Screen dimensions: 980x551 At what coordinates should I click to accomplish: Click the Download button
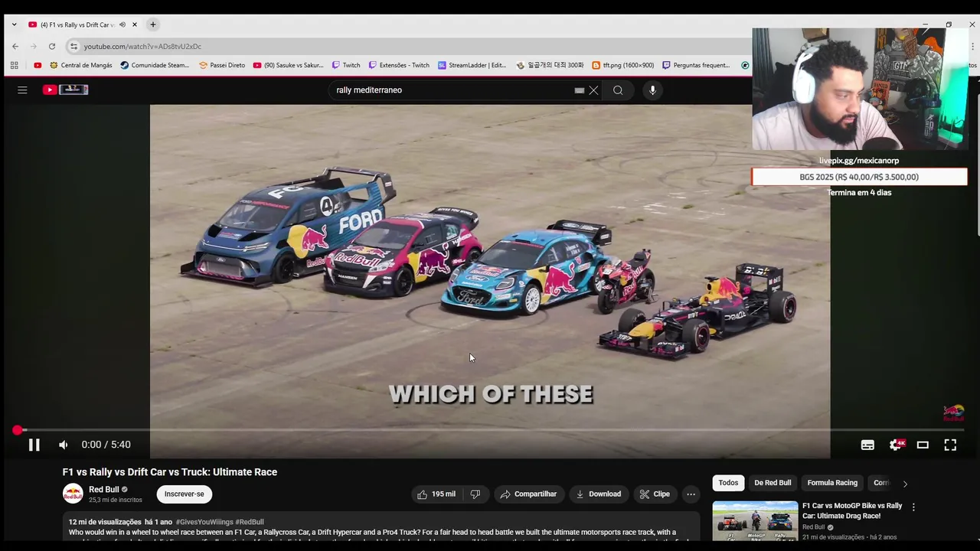(x=598, y=494)
